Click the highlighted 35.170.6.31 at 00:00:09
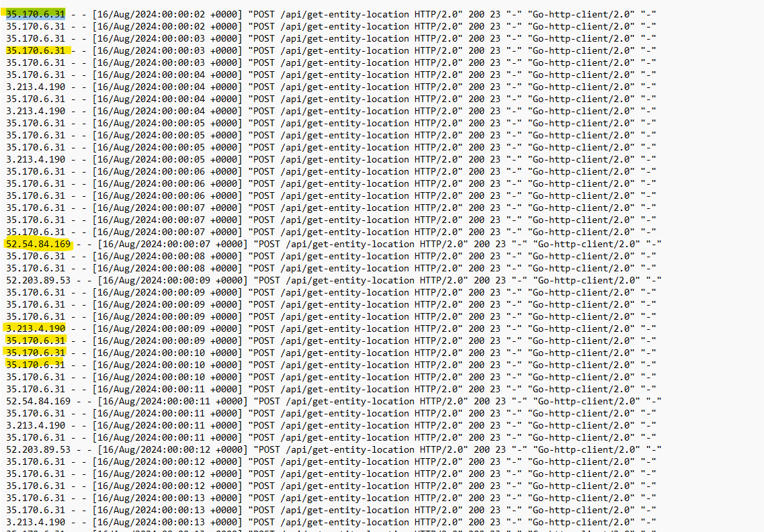The width and height of the screenshot is (764, 532). [36, 341]
